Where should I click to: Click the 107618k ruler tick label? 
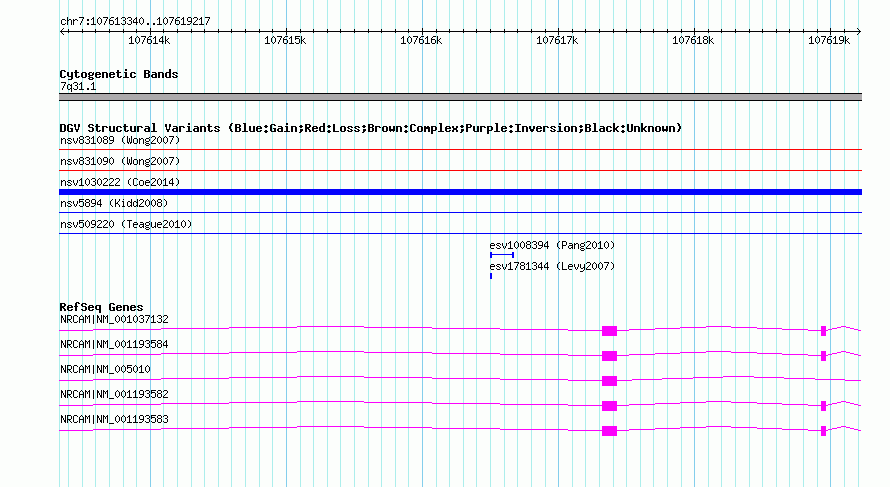tap(693, 40)
